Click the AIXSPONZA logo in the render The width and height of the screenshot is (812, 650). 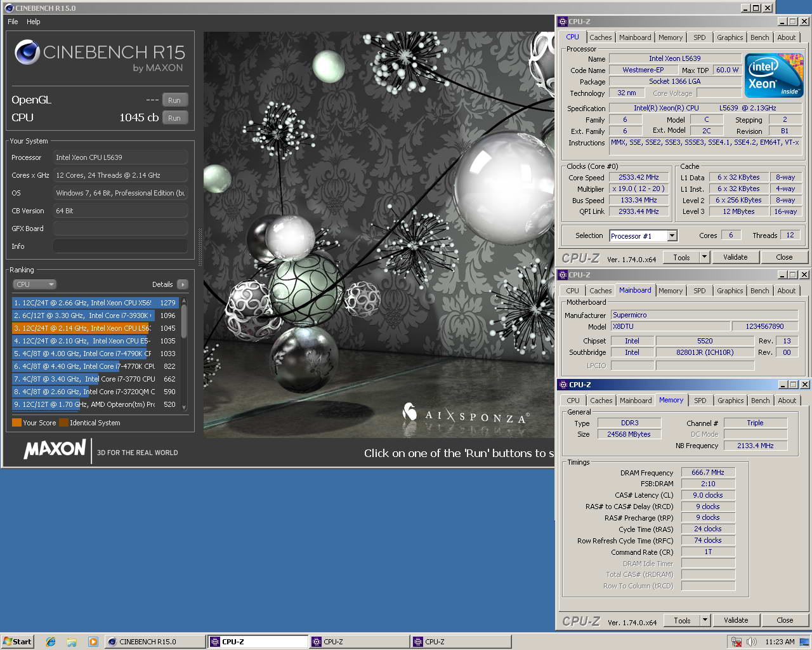466,415
